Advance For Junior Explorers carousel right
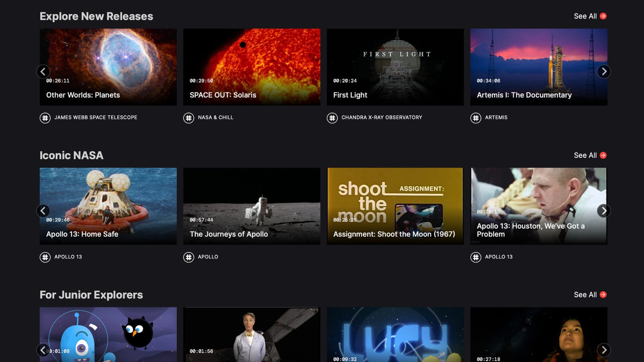 [604, 350]
